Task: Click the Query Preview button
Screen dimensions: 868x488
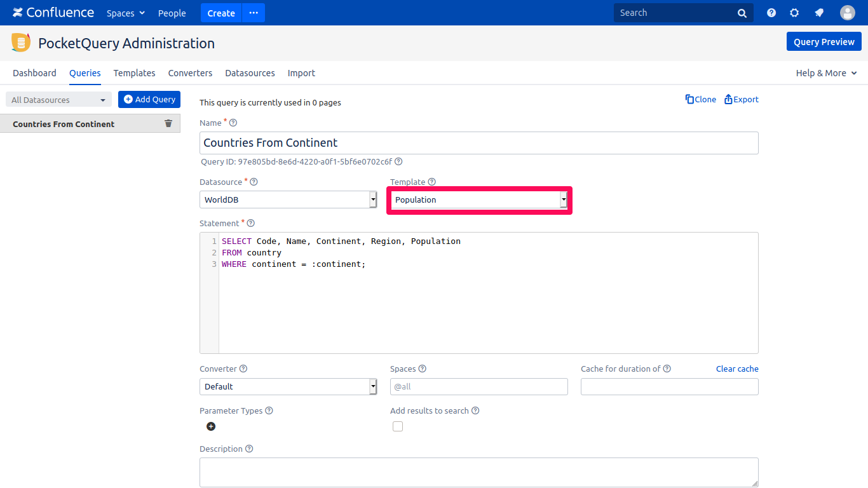Action: click(x=824, y=42)
